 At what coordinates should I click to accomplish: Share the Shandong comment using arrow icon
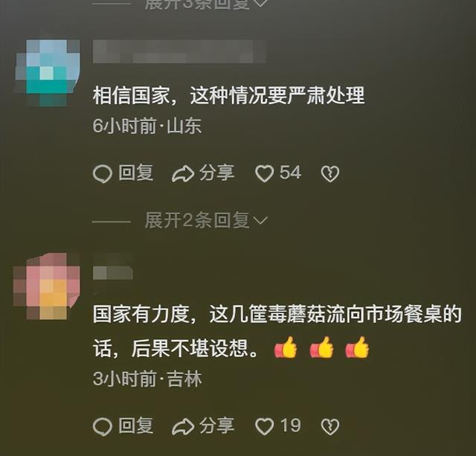click(183, 174)
